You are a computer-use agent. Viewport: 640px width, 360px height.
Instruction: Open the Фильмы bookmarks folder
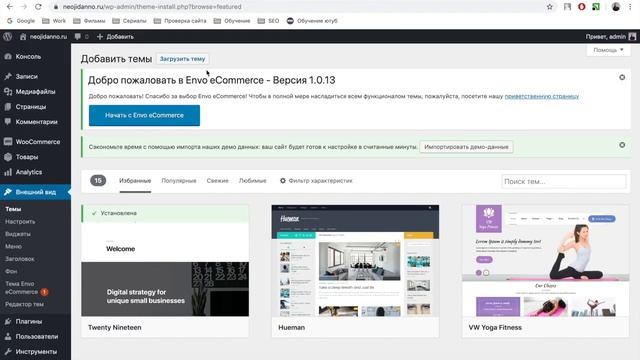coord(89,21)
